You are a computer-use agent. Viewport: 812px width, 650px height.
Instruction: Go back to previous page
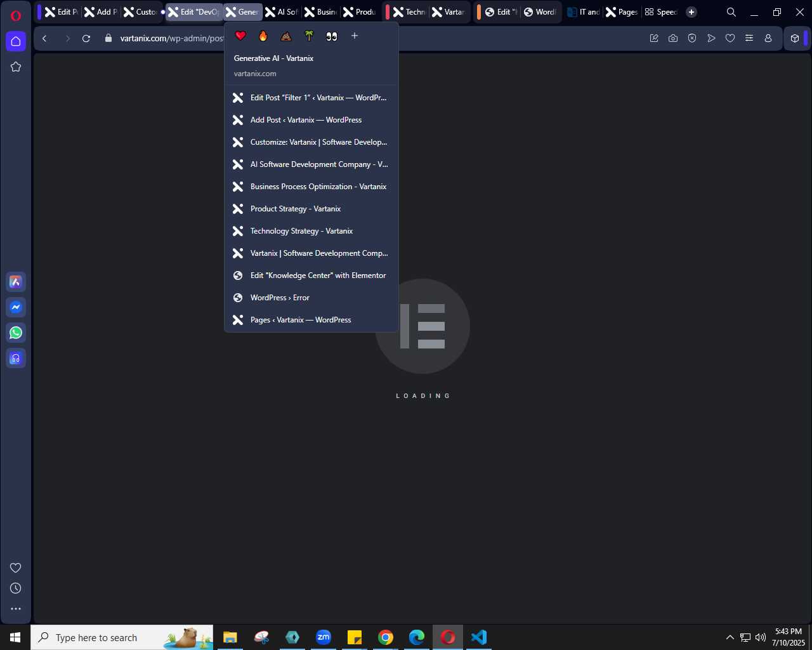pyautogui.click(x=44, y=38)
